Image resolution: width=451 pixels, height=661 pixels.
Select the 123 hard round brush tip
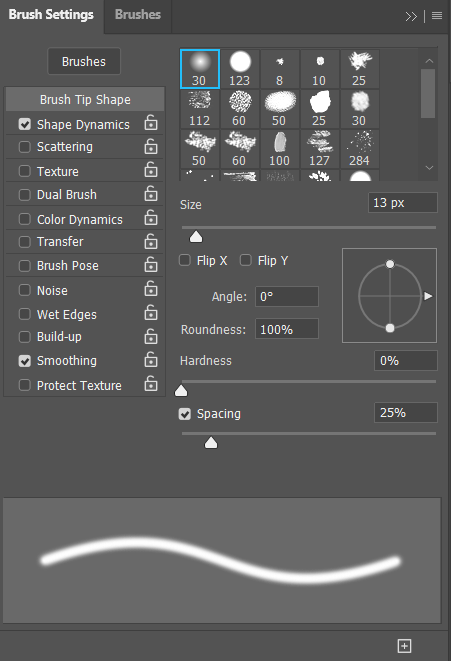click(x=240, y=69)
